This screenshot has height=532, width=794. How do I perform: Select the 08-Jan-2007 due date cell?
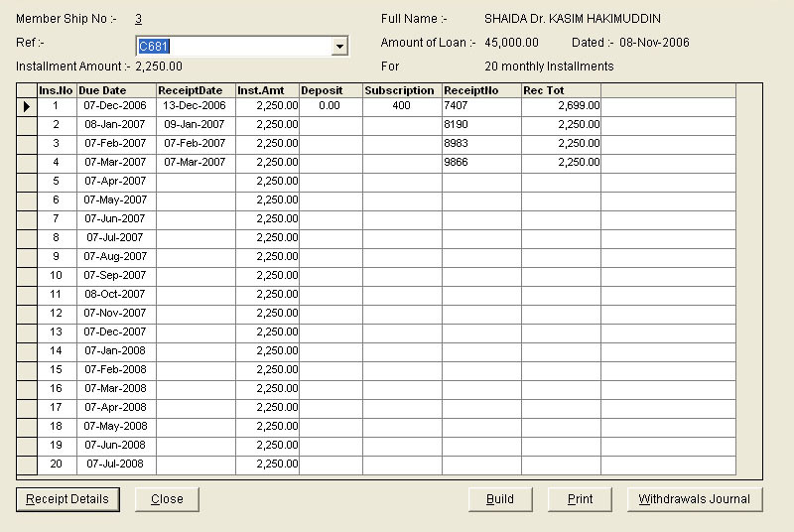[116, 124]
